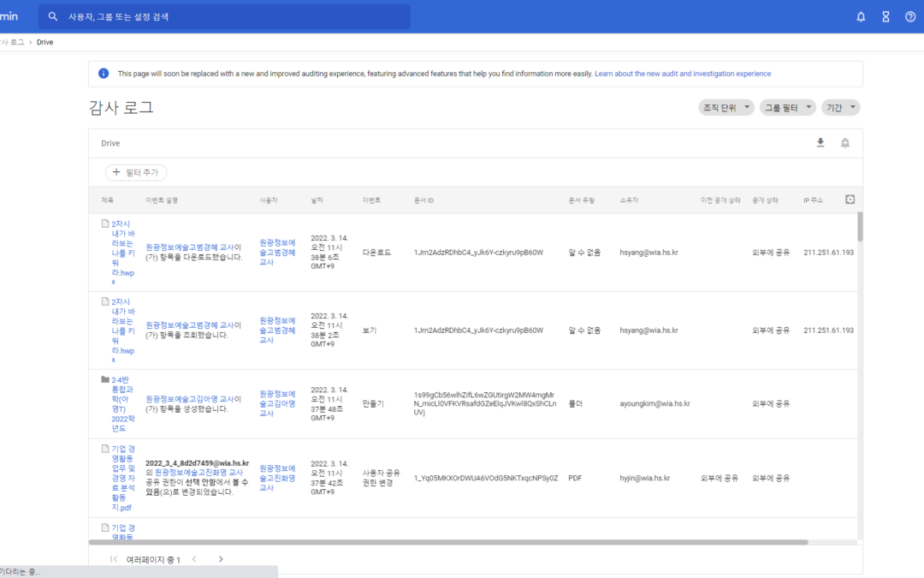The height and width of the screenshot is (578, 924).
Task: Open the column settings icon
Action: [850, 200]
